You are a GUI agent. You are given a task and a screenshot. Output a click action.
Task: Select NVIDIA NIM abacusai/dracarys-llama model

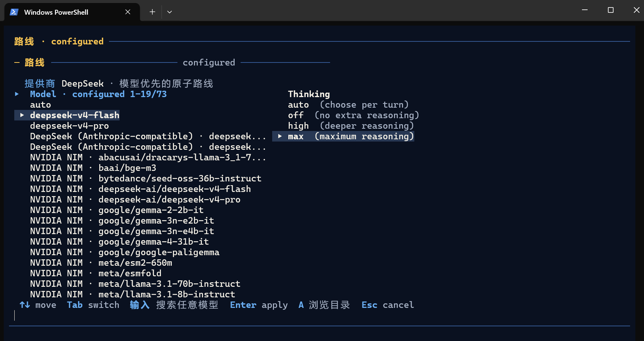click(x=148, y=157)
